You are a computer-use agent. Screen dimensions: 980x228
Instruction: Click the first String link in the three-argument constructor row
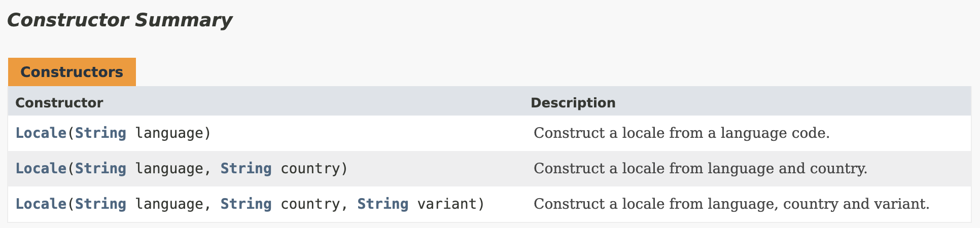pos(100,204)
